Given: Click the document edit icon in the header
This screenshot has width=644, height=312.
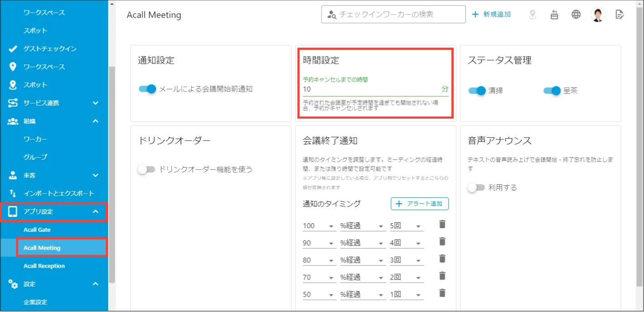Looking at the screenshot, I should point(620,14).
